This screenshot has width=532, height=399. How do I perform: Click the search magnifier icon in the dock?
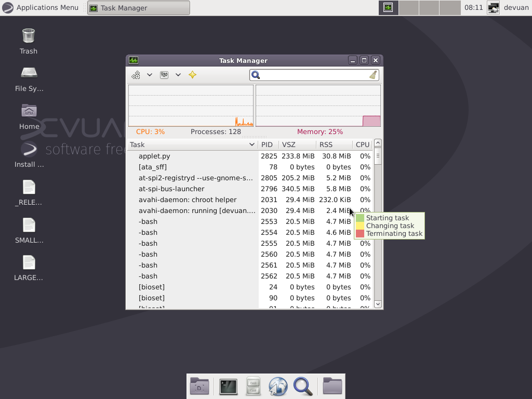point(303,386)
